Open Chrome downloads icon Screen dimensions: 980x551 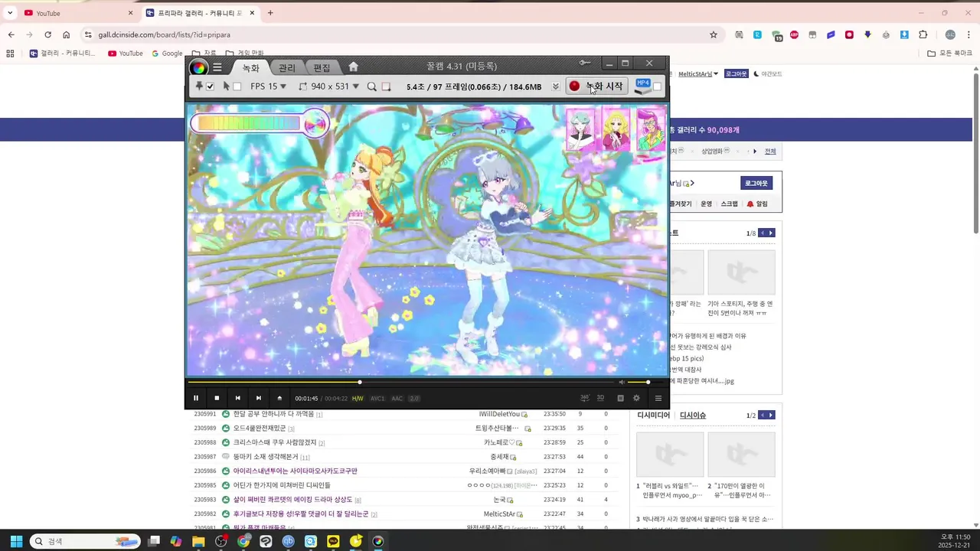(x=904, y=34)
